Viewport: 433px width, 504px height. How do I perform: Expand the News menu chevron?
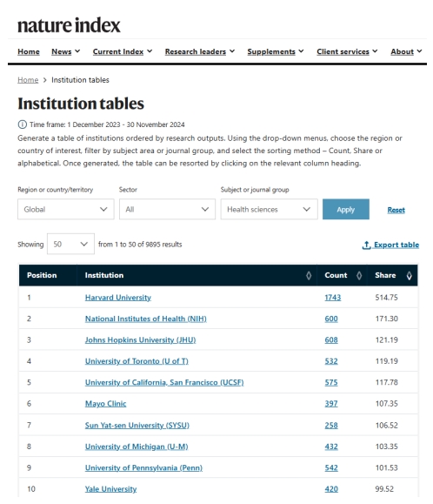click(x=77, y=51)
